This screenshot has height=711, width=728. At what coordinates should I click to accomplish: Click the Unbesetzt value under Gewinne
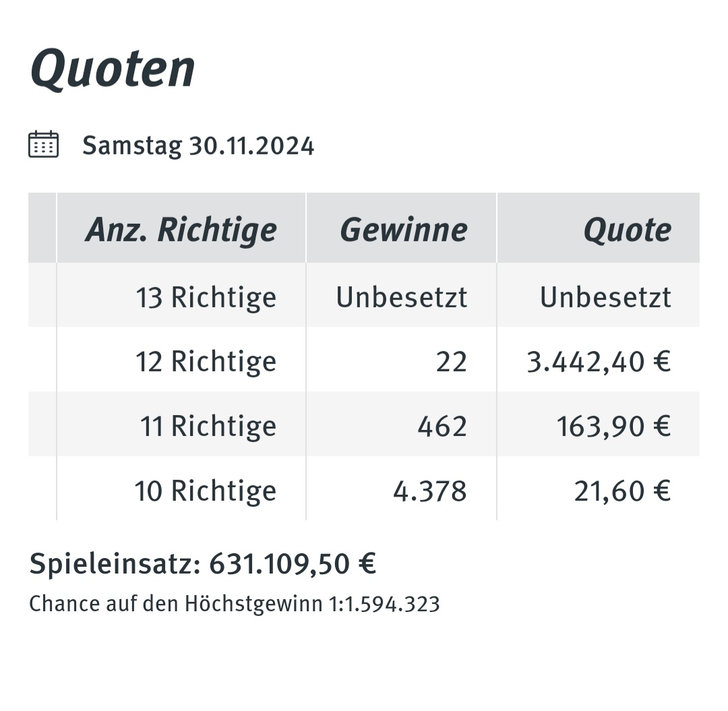tap(402, 297)
